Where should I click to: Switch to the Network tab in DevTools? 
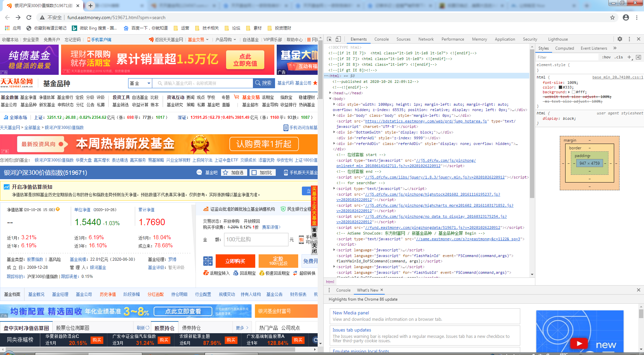point(426,39)
